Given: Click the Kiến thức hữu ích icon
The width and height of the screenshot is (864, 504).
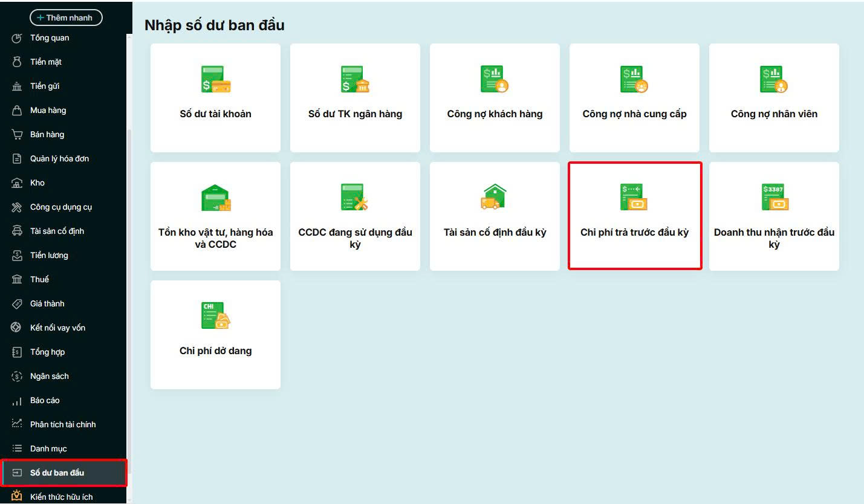Looking at the screenshot, I should pyautogui.click(x=17, y=497).
